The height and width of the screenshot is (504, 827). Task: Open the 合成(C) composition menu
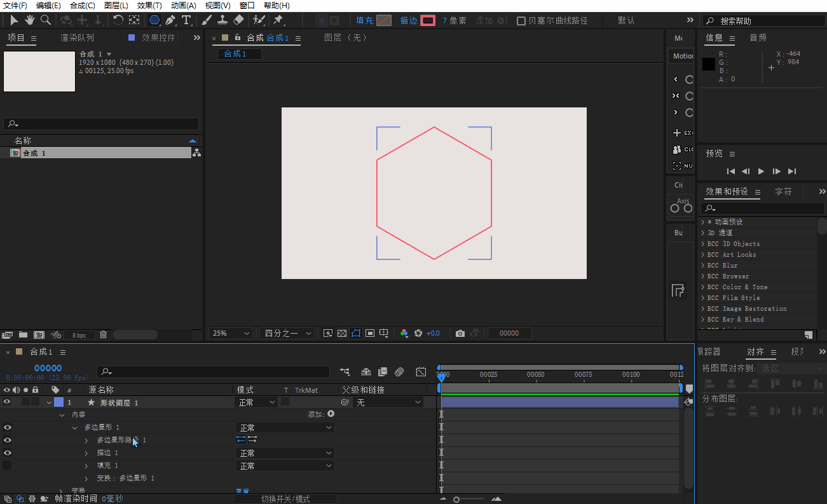(83, 6)
